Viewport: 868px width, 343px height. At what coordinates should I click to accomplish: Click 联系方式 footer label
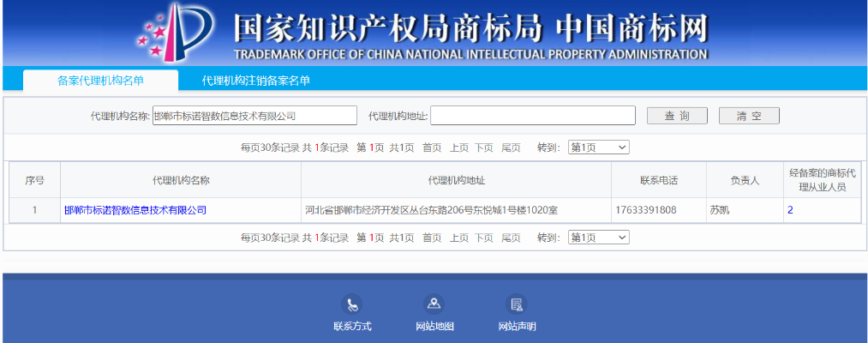[x=352, y=327]
